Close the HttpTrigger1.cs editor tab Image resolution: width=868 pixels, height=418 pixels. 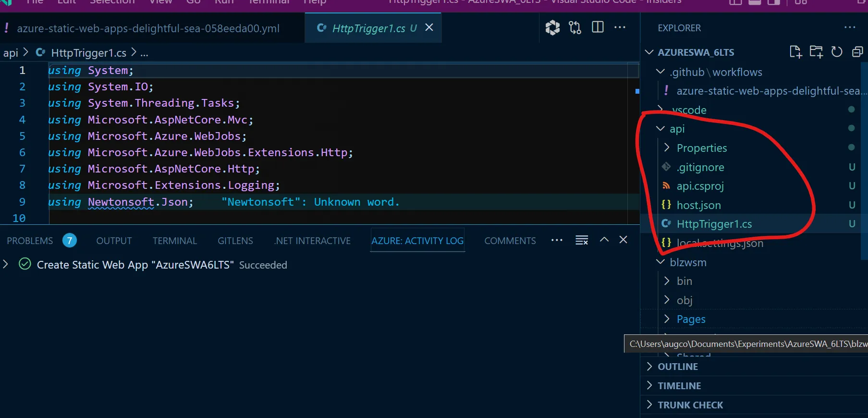[429, 27]
